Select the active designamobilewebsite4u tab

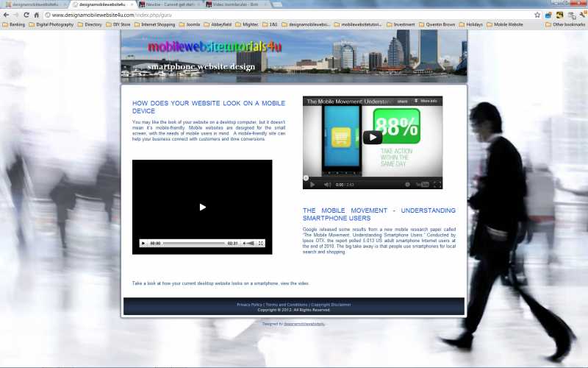click(101, 4)
